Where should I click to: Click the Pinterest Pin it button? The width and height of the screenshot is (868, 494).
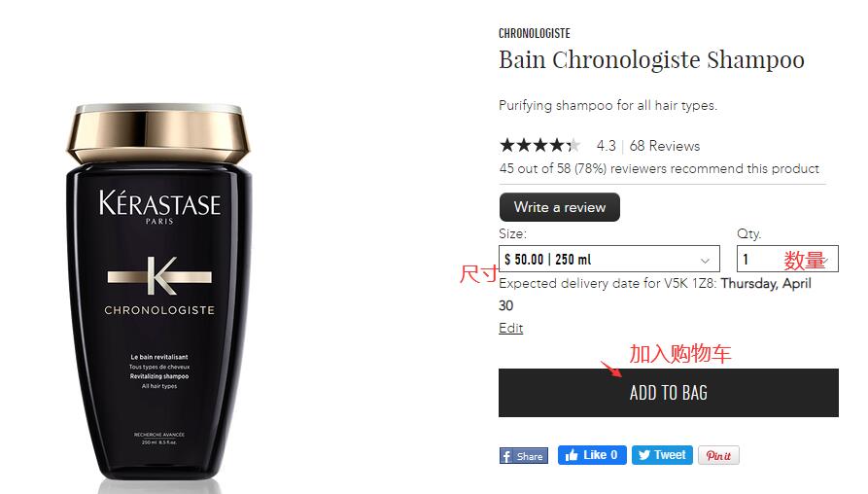(x=718, y=455)
